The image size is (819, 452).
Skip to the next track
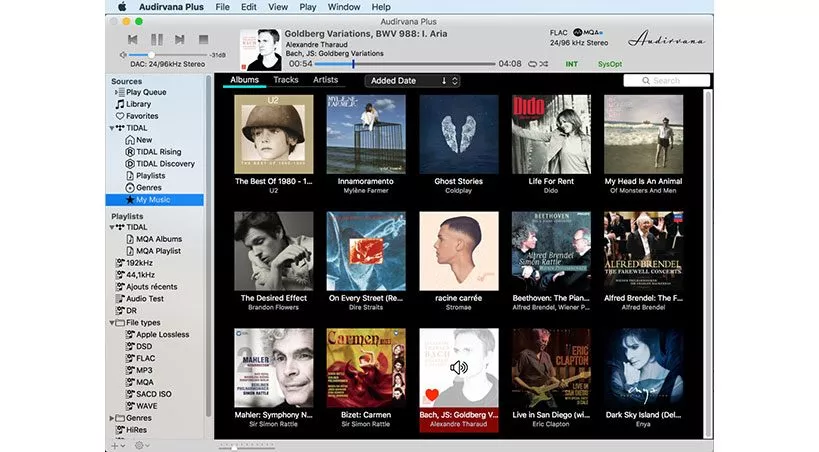coord(180,39)
